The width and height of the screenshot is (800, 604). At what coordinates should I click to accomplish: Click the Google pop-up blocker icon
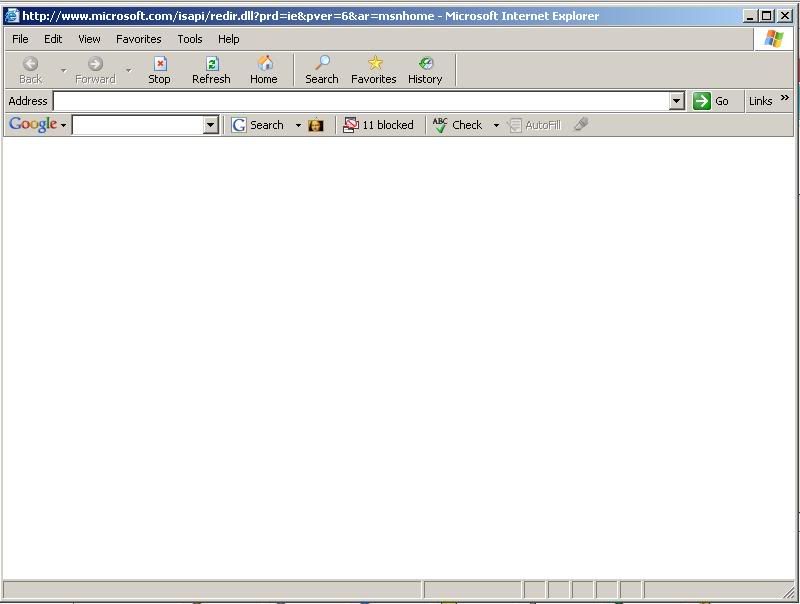click(351, 124)
